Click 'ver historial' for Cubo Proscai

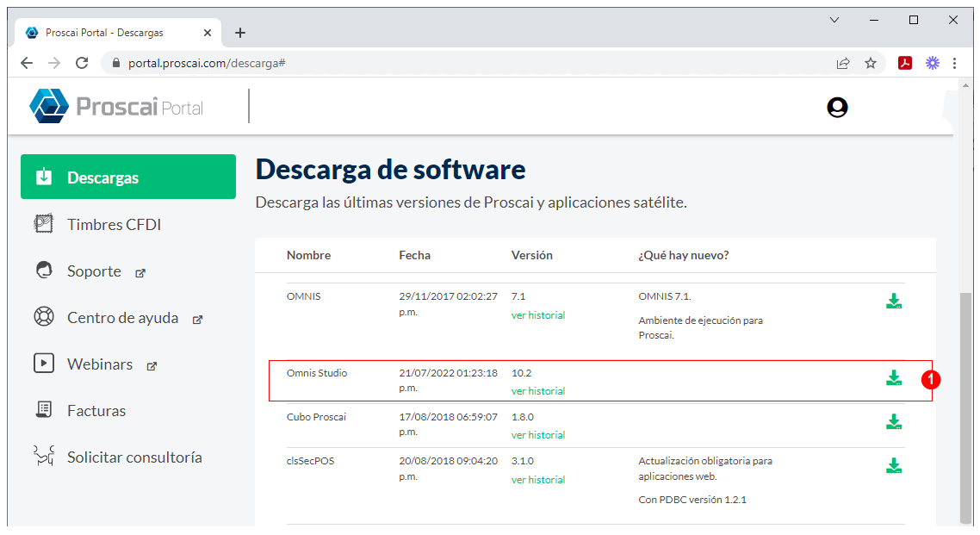(x=538, y=434)
